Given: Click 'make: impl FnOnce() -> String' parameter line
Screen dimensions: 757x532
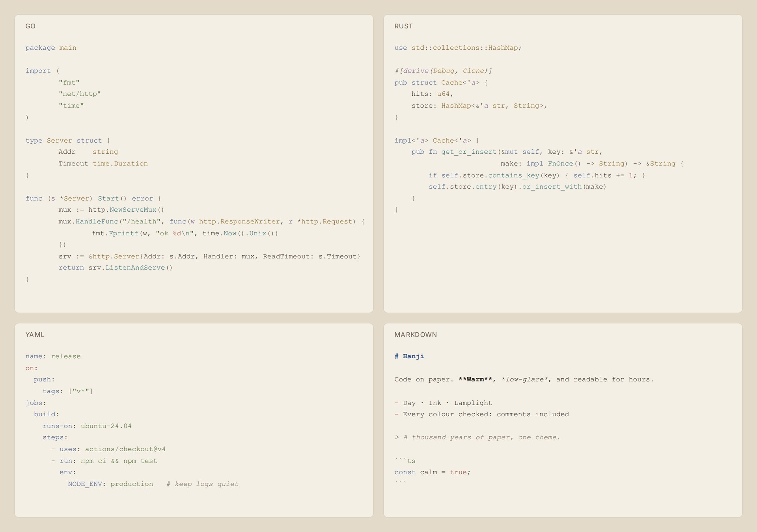Looking at the screenshot, I should [592, 164].
